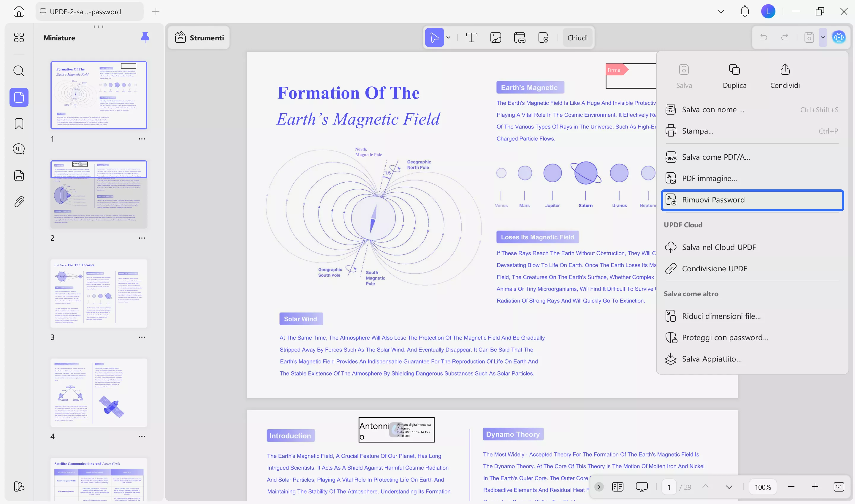
Task: Expand the select tool dropdown arrow
Action: click(x=448, y=37)
